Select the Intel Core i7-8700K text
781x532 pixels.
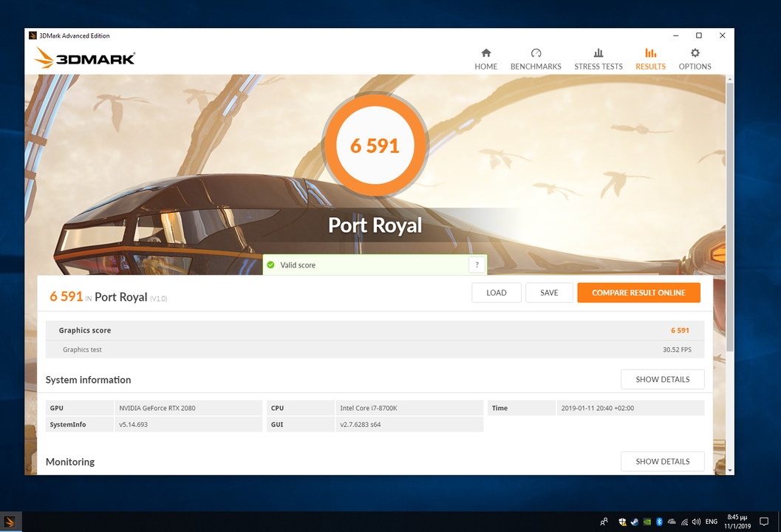coord(369,408)
